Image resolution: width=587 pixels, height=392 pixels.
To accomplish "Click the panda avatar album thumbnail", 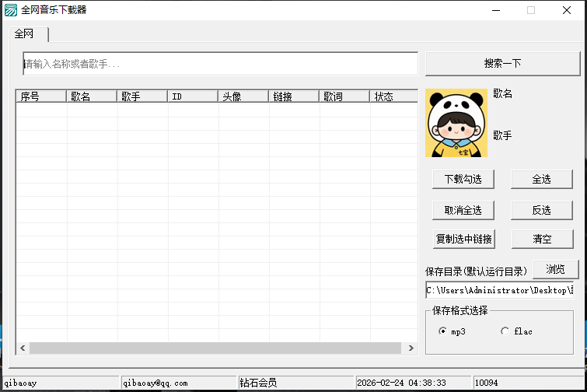I will pyautogui.click(x=456, y=123).
